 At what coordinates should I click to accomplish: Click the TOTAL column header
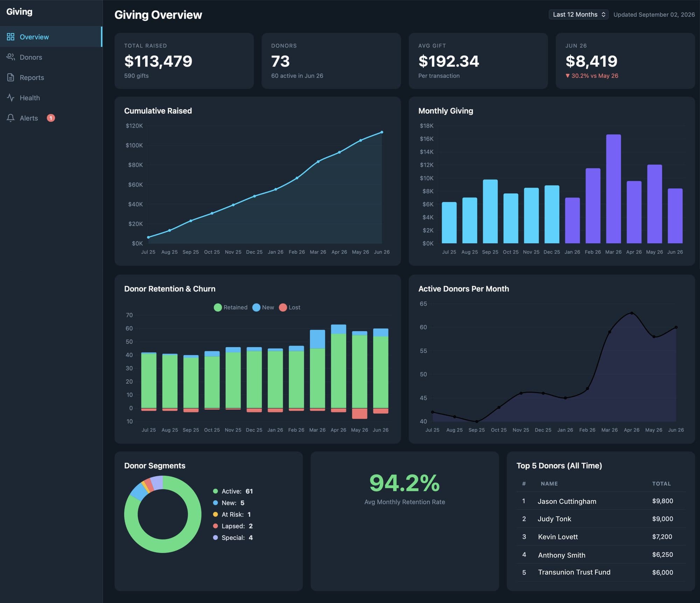(x=661, y=484)
